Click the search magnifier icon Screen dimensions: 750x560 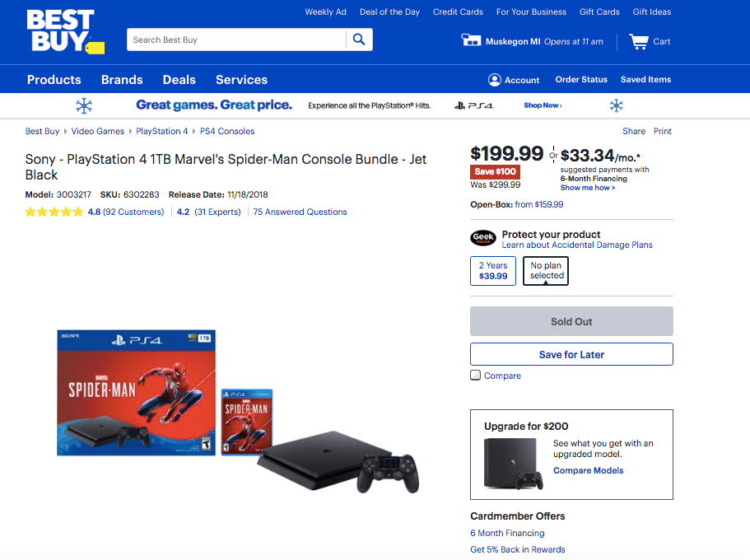pos(359,40)
